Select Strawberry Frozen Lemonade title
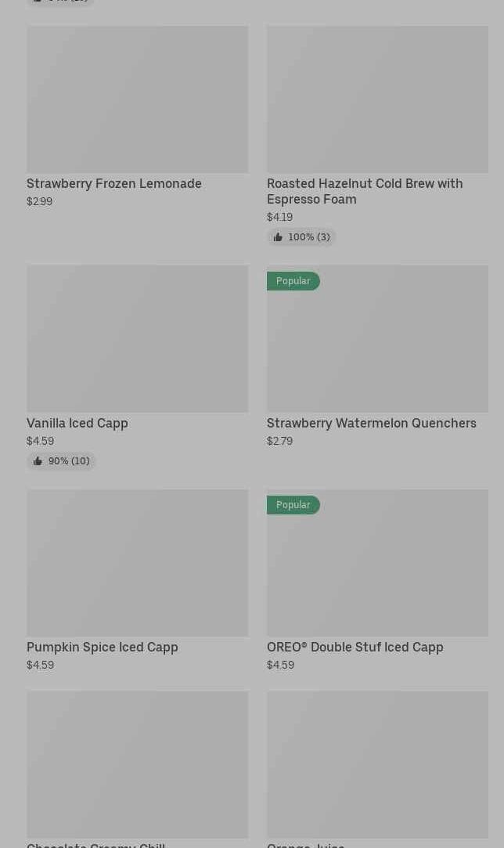The image size is (504, 848). pos(114,183)
